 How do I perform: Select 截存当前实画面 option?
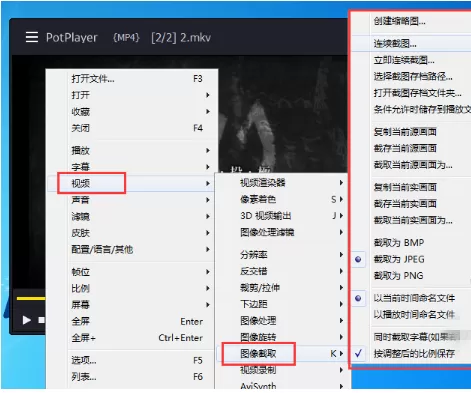[x=411, y=204]
